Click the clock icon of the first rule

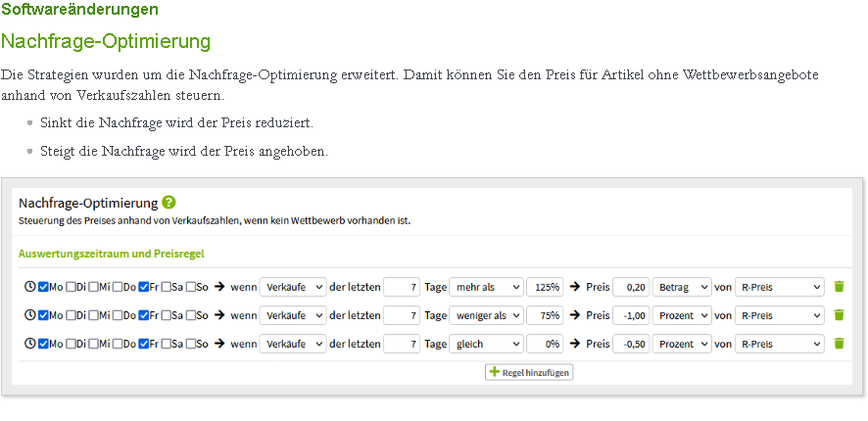[30, 287]
